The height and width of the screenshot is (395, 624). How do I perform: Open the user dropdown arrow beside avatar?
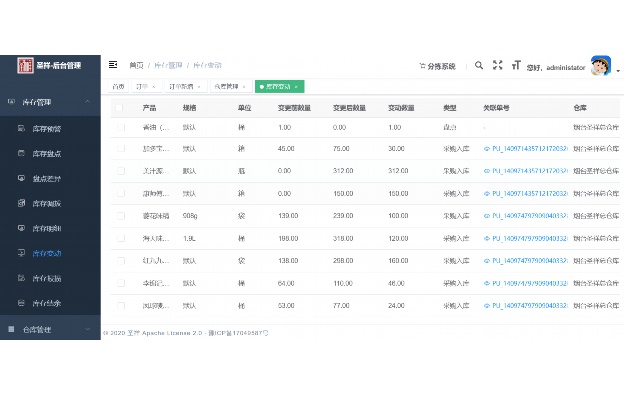click(x=618, y=71)
